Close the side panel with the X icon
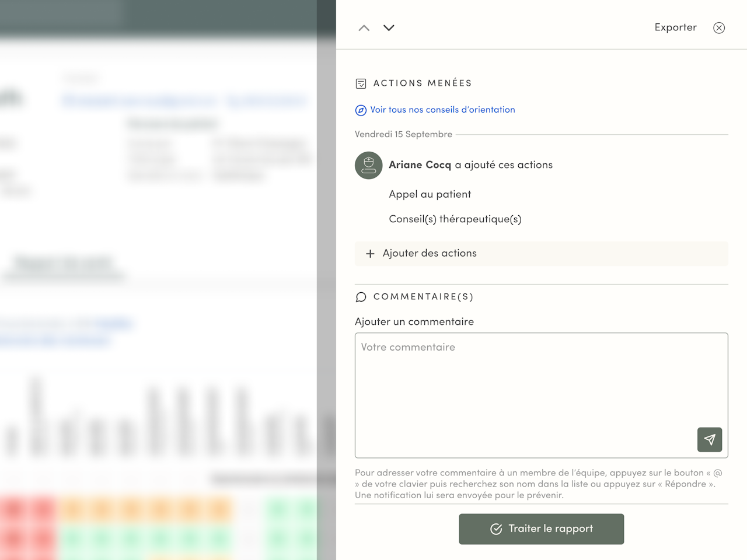Image resolution: width=747 pixels, height=560 pixels. tap(719, 28)
